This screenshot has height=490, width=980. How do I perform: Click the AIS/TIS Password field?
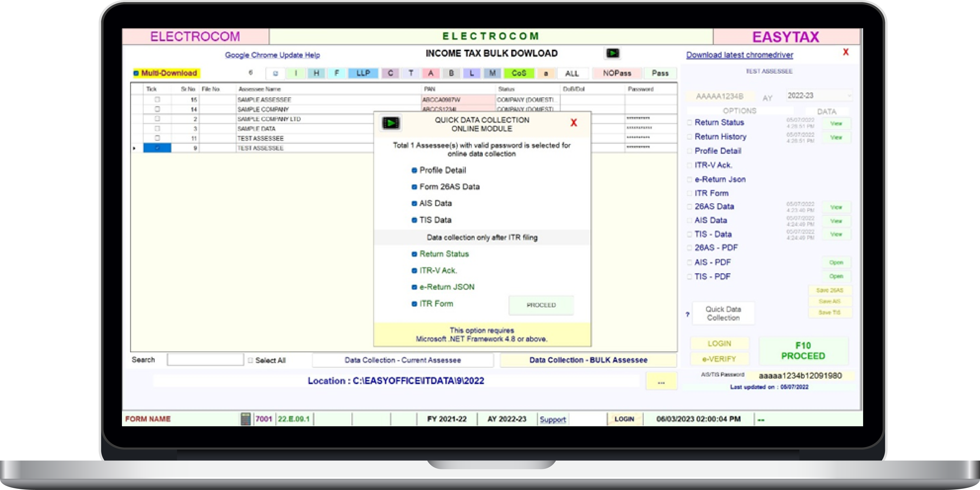800,376
